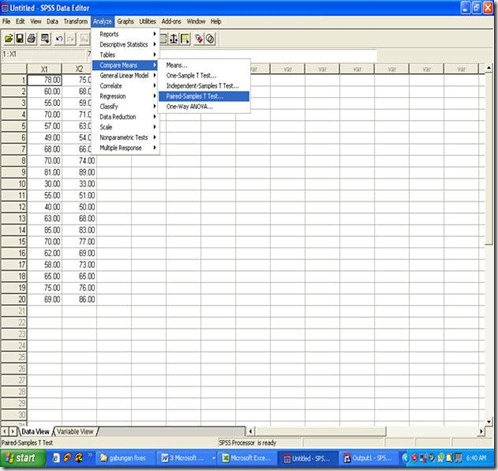498x471 pixels.
Task: Click the X1 cell containing 30.00
Action: (x=44, y=184)
